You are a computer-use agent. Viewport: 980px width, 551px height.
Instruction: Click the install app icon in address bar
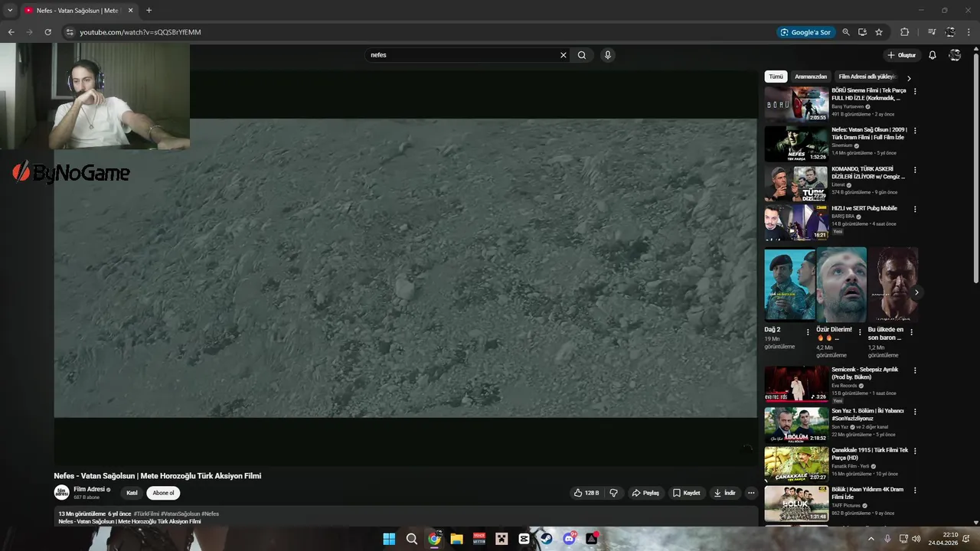click(862, 32)
